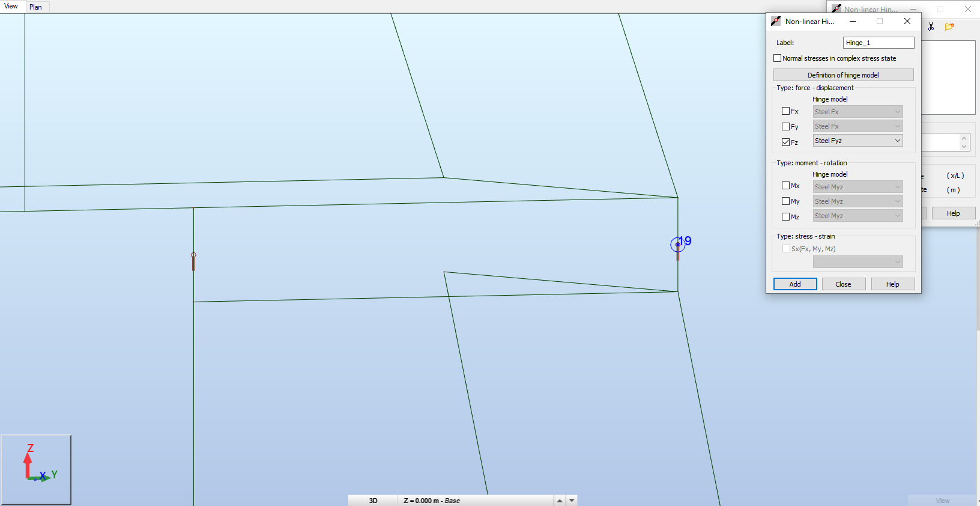
Task: Check the Fx force-displacement box
Action: pos(785,111)
